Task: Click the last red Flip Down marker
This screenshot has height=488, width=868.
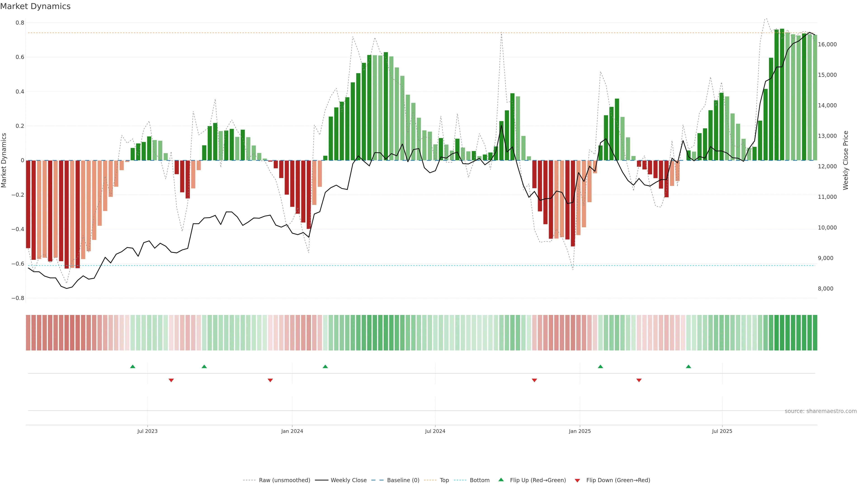Action: click(639, 380)
